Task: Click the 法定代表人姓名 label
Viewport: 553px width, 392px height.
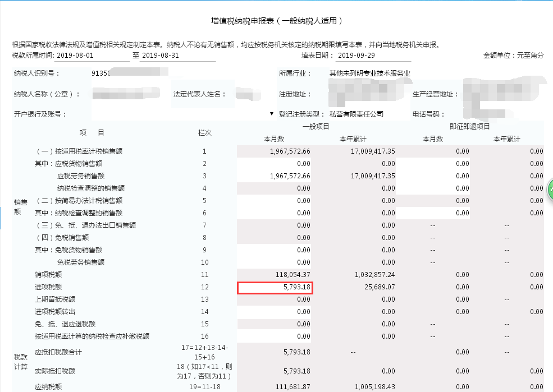Action: click(199, 94)
